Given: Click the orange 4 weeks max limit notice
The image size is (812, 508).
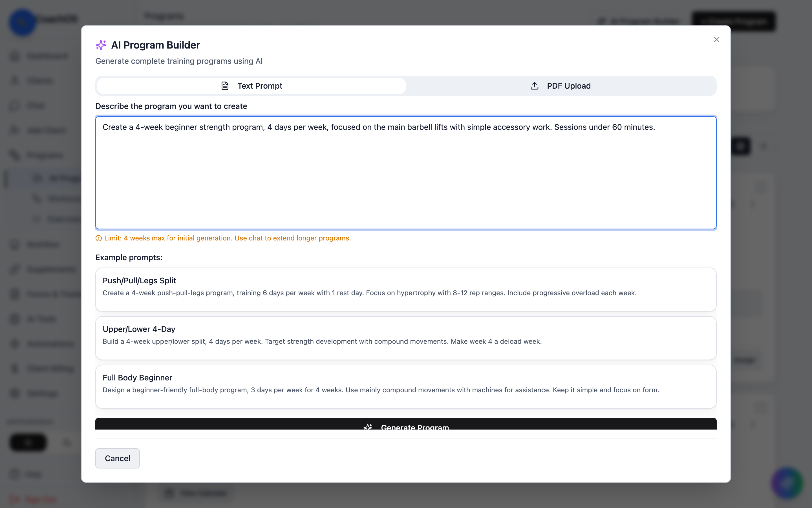Looking at the screenshot, I should coord(223,238).
